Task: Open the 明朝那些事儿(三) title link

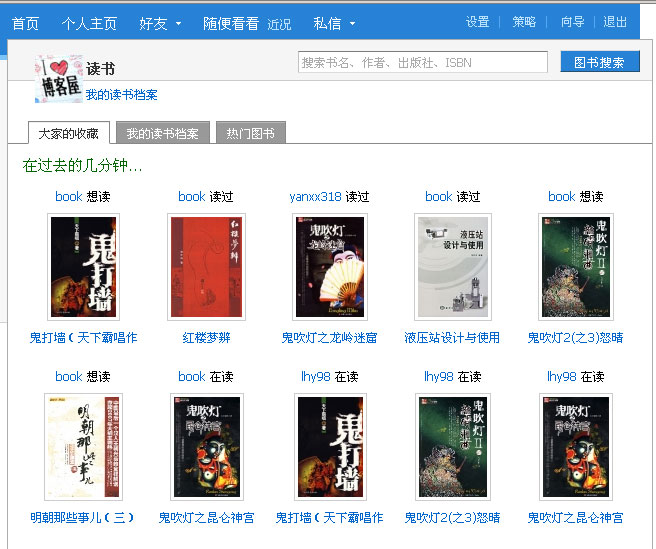Action: tap(82, 517)
